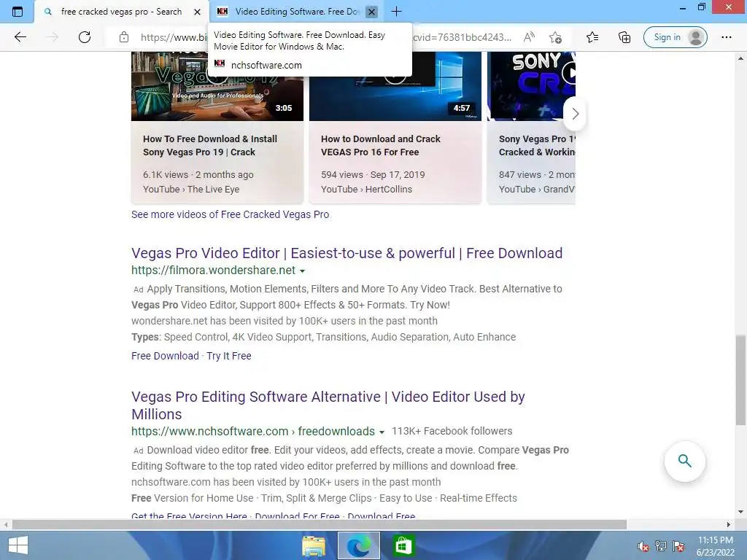Image resolution: width=747 pixels, height=560 pixels.
Task: Expand nchsoftware.com freedownloads dropdown arrow
Action: [382, 432]
